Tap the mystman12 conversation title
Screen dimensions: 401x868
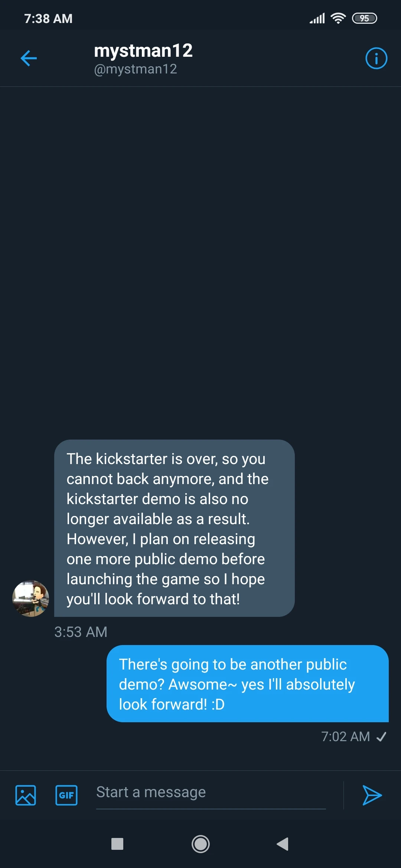tap(143, 50)
